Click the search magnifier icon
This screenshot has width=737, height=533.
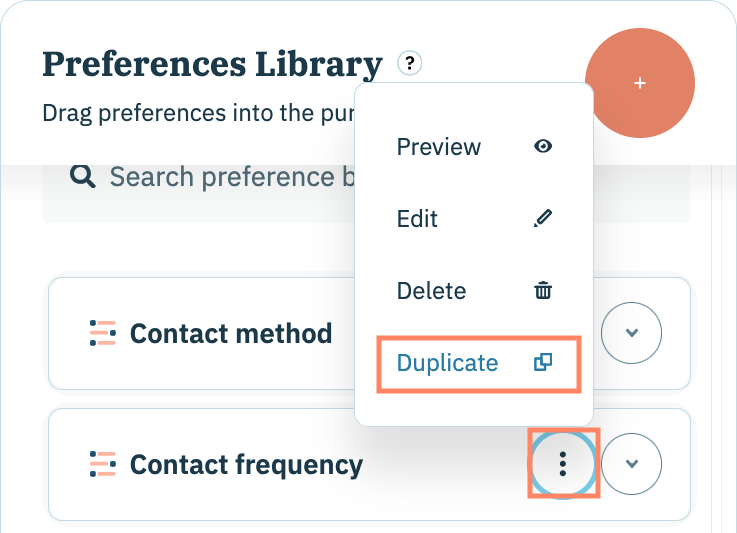tap(83, 177)
